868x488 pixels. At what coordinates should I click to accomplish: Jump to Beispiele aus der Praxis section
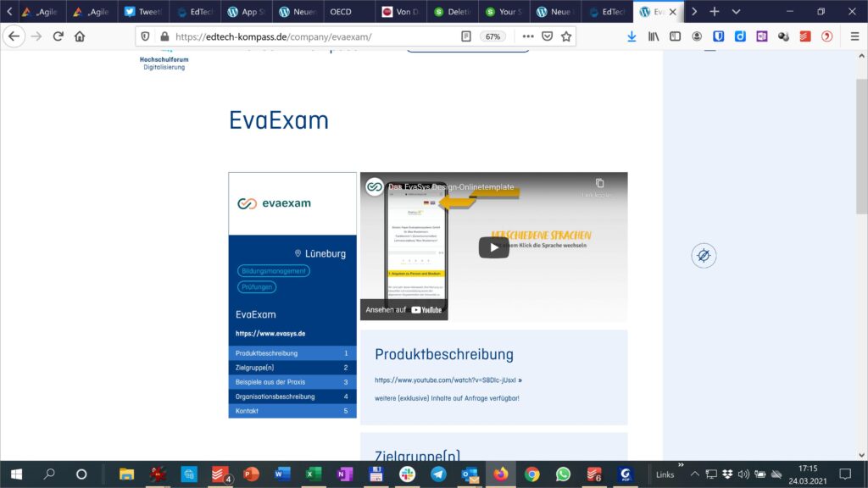point(270,382)
